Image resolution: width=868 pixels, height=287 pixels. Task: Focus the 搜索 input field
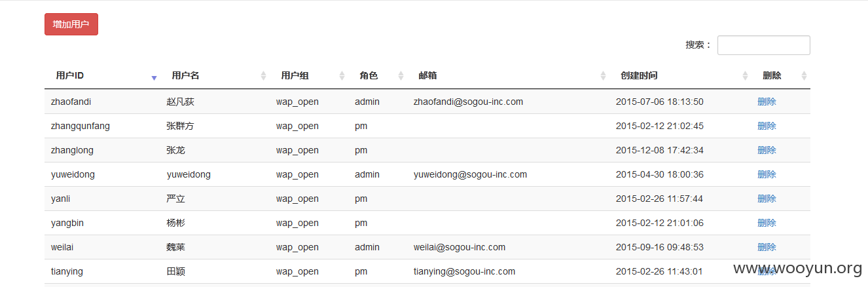(763, 45)
